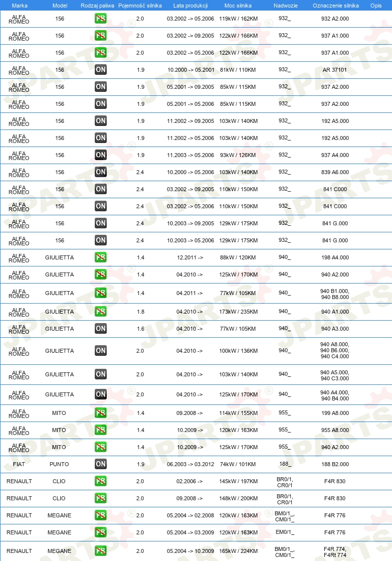This screenshot has width=392, height=561.
Task: Select engine code 932 A2.000
Action: pyautogui.click(x=335, y=19)
